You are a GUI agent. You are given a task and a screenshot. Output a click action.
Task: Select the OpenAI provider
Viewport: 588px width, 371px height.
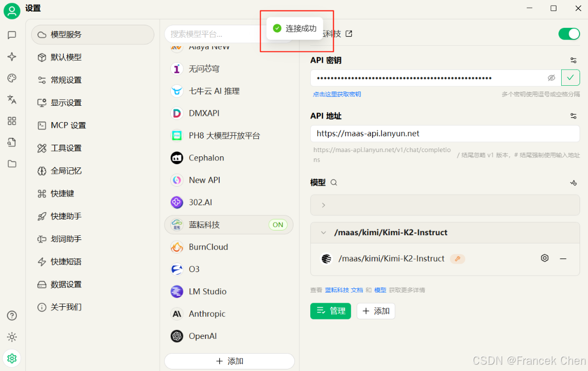[x=229, y=336]
